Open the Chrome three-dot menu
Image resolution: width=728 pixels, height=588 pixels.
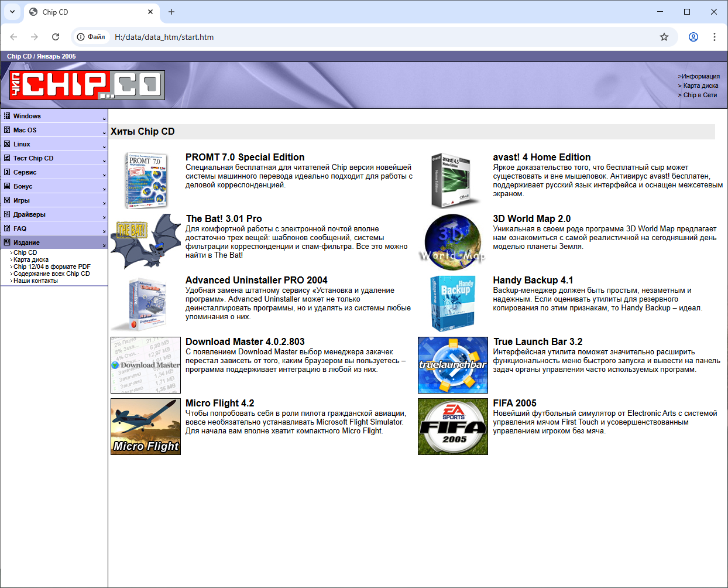[x=715, y=37]
